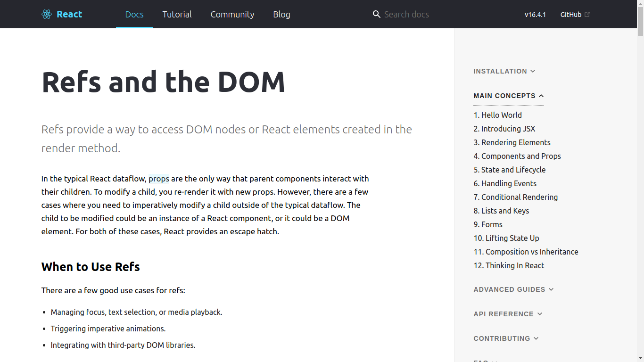This screenshot has width=644, height=362.
Task: Go to Hello World in the sidebar
Action: click(x=497, y=115)
